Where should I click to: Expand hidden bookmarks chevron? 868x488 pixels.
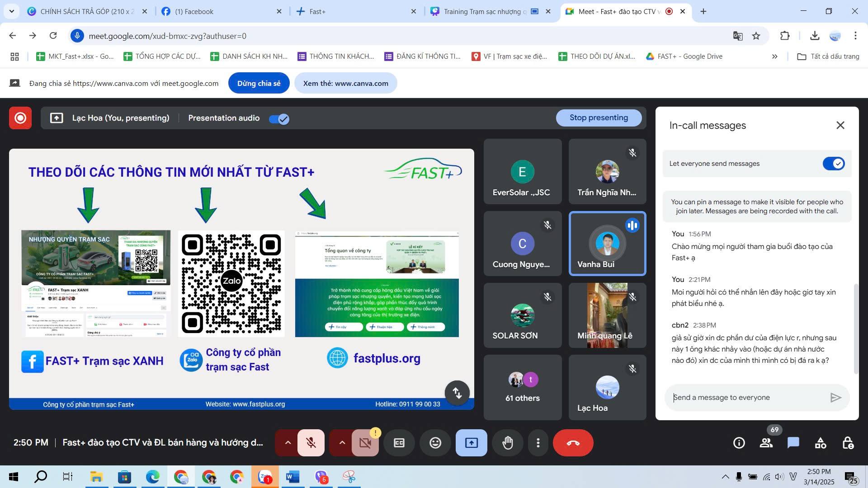click(x=774, y=56)
